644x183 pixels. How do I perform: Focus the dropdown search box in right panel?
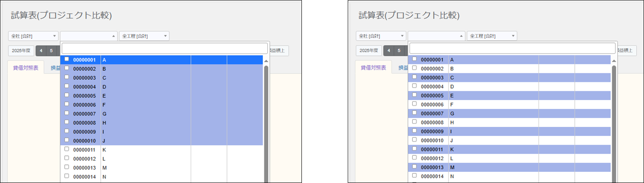click(x=512, y=48)
